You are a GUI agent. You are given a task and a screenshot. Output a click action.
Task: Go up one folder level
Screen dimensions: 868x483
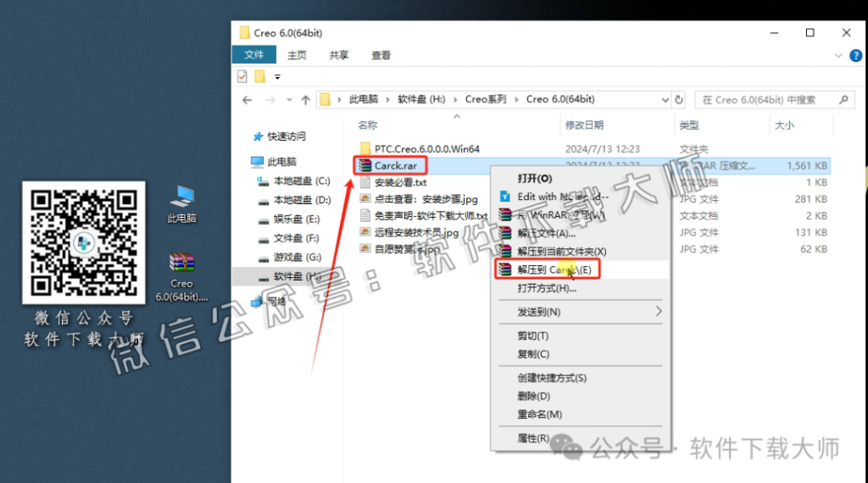click(x=305, y=100)
